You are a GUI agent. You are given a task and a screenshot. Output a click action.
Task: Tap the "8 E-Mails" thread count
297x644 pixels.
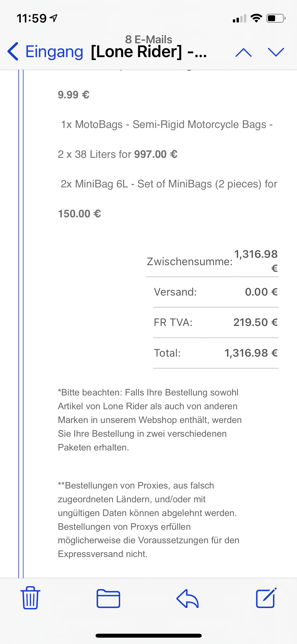[149, 39]
